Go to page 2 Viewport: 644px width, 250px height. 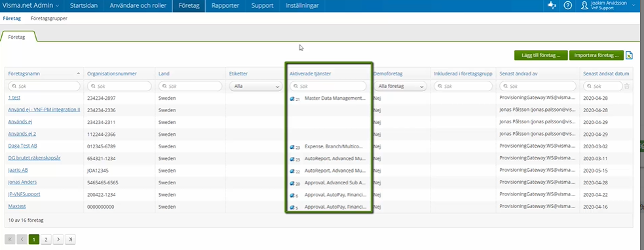pyautogui.click(x=46, y=240)
